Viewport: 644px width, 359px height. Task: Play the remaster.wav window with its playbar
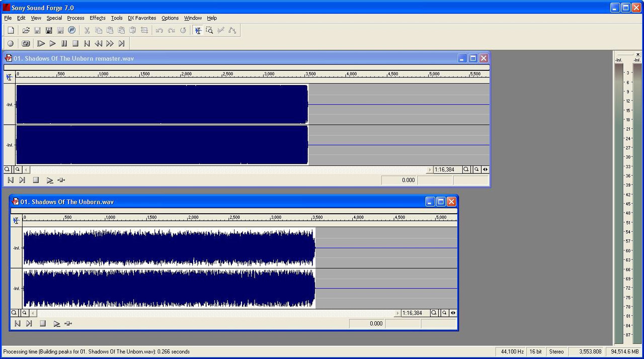(x=49, y=180)
